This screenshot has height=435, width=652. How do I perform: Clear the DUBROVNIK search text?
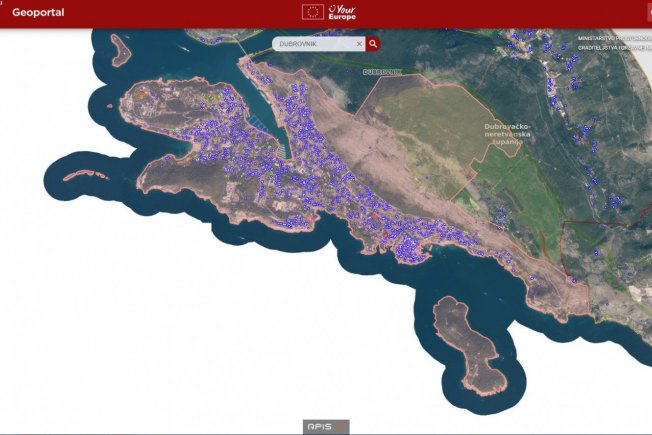359,44
